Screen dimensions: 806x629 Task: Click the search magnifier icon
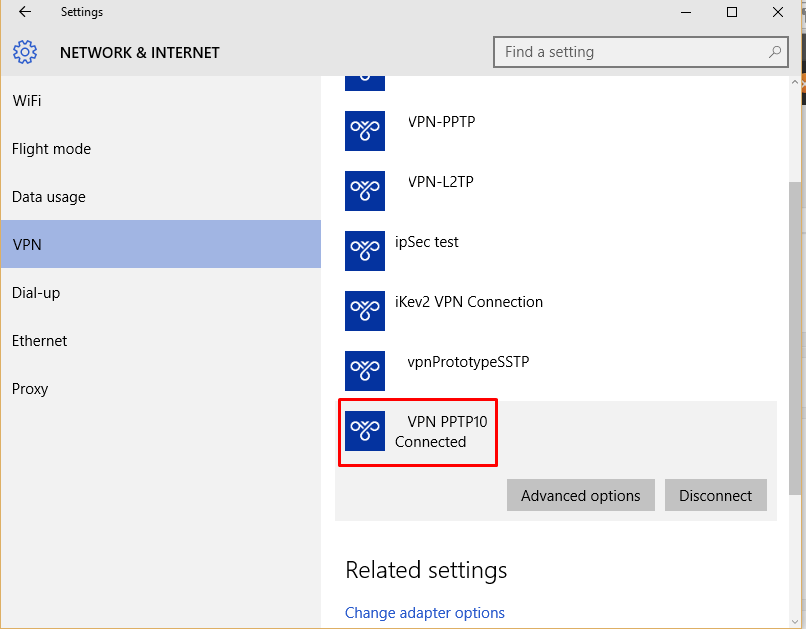coord(775,52)
